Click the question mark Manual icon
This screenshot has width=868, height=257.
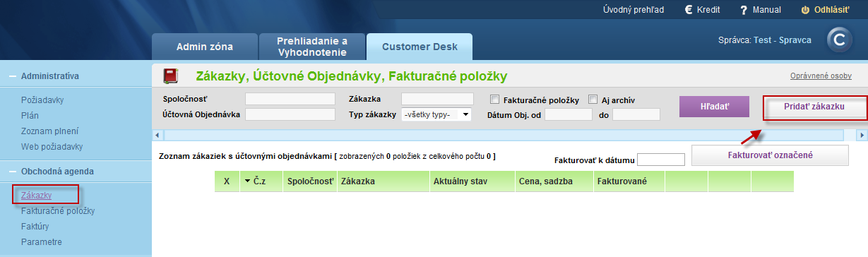click(744, 10)
